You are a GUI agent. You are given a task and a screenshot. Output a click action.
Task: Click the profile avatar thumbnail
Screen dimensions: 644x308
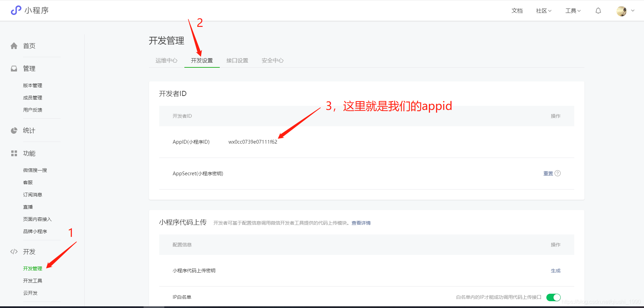622,11
